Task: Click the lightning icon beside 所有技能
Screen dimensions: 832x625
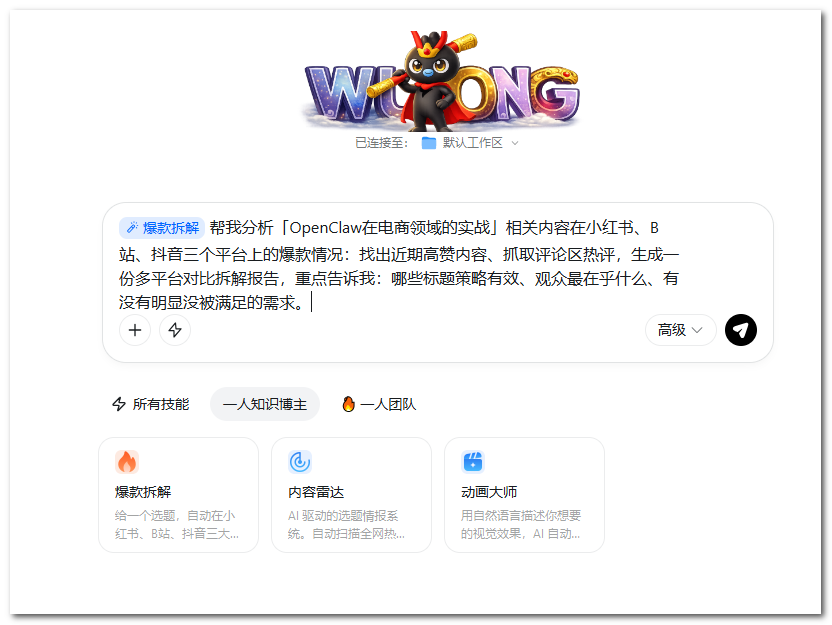Action: [119, 404]
